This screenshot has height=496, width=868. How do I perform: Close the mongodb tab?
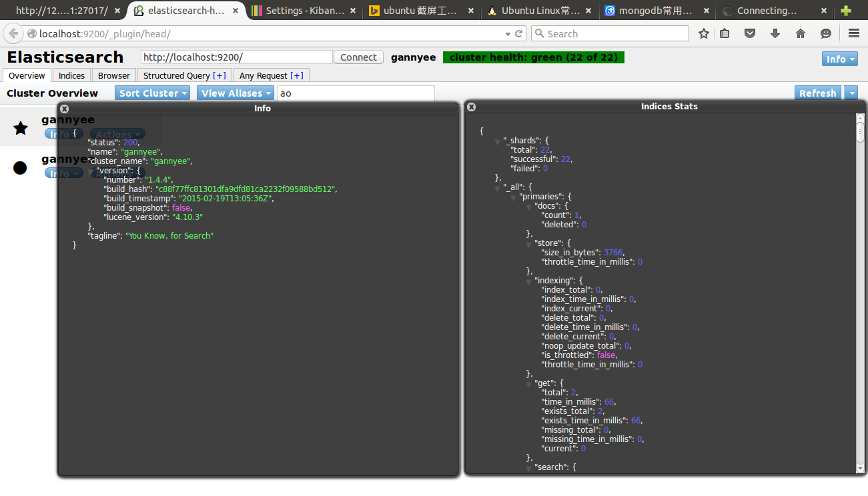pyautogui.click(x=705, y=11)
